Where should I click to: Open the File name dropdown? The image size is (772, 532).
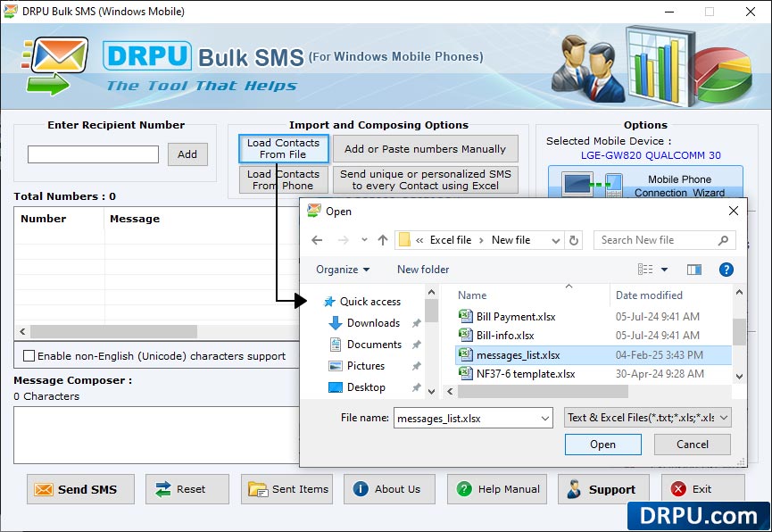(545, 419)
